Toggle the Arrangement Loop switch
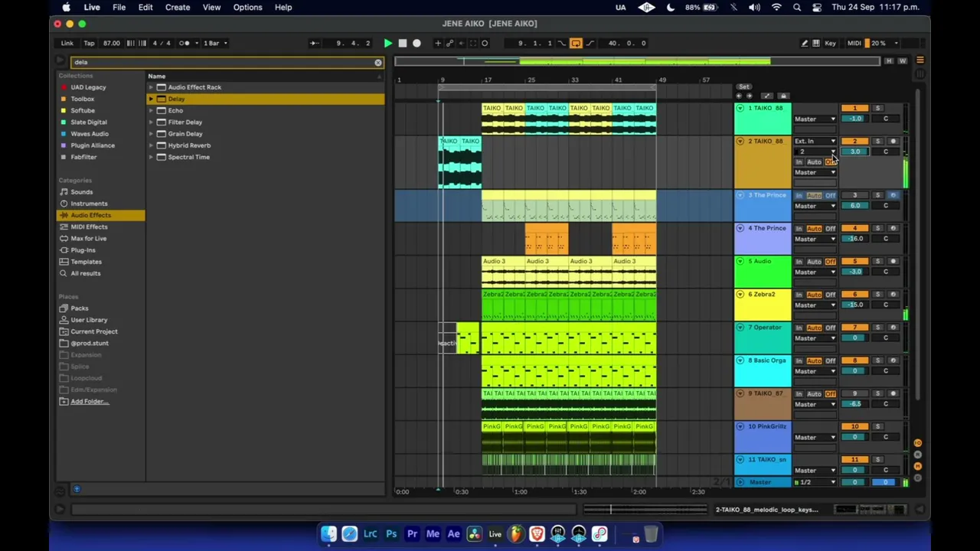This screenshot has width=980, height=551. click(576, 43)
